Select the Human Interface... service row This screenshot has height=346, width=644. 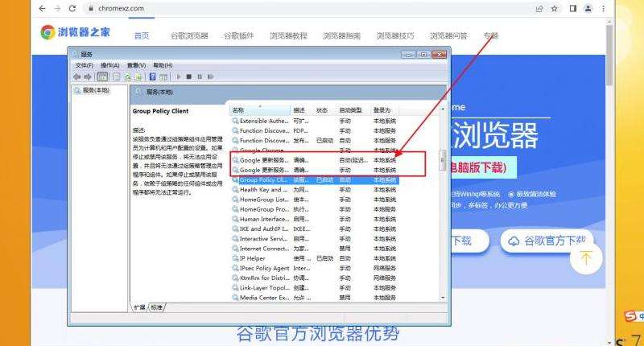point(314,219)
